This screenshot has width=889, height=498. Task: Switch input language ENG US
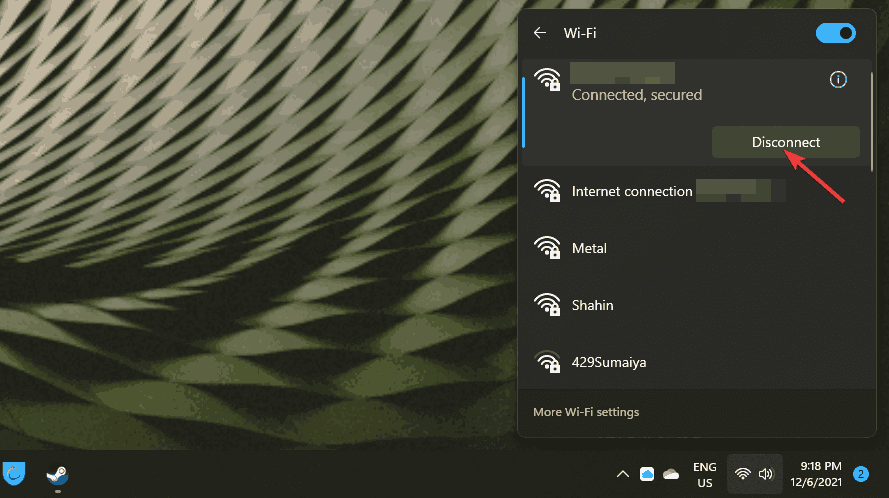click(x=705, y=475)
